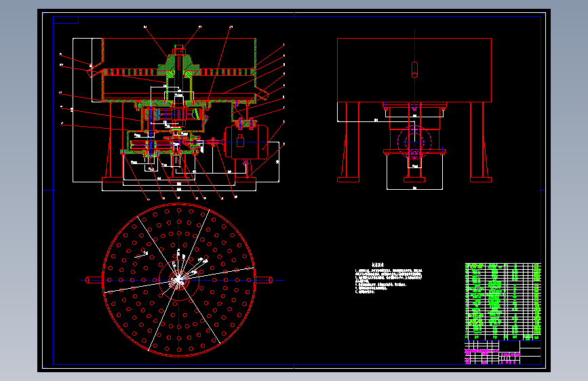Click the title block below the parts list
The height and width of the screenshot is (381, 588).
tap(503, 353)
